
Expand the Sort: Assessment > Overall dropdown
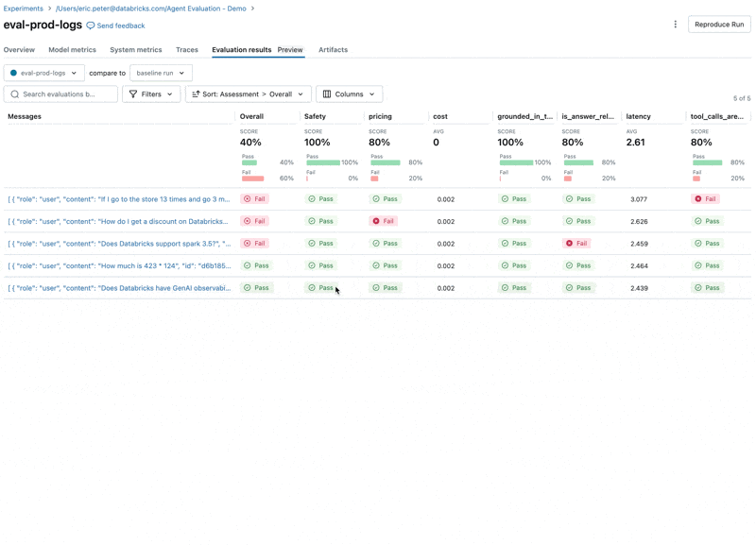click(x=248, y=94)
